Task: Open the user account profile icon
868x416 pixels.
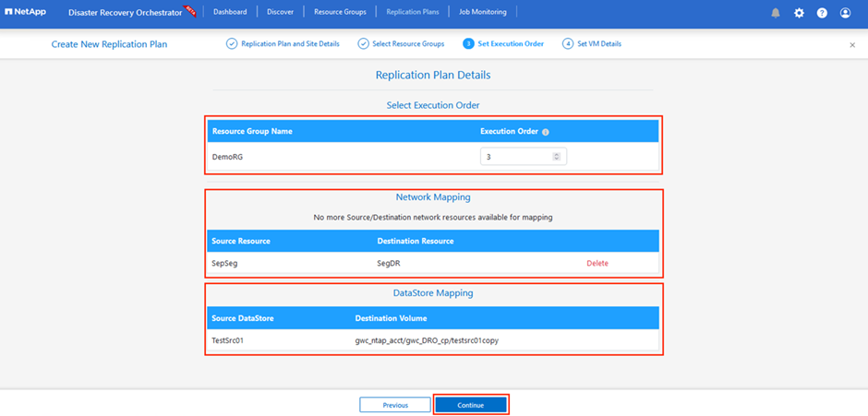Action: click(x=845, y=13)
